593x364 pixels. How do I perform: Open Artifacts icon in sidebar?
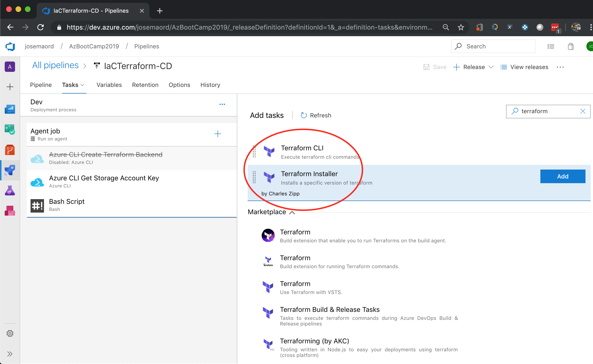10,211
